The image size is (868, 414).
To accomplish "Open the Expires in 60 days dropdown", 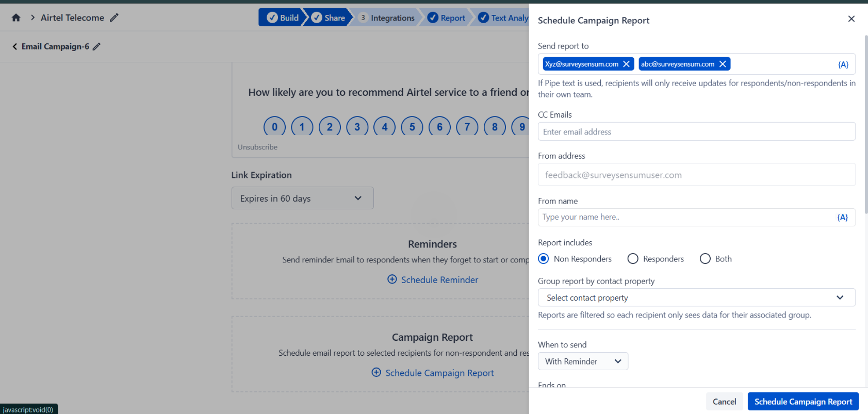I will pos(302,198).
